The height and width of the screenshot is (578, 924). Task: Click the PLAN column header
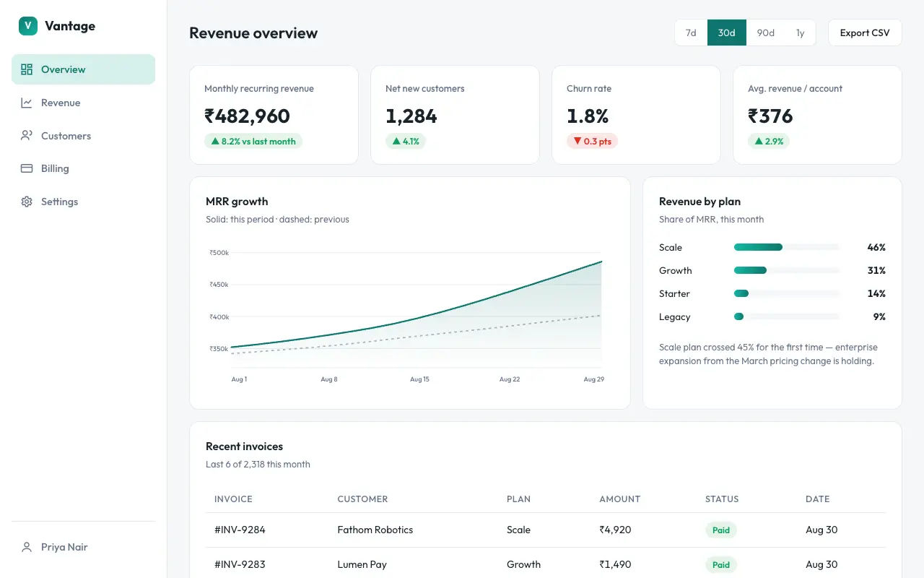518,499
